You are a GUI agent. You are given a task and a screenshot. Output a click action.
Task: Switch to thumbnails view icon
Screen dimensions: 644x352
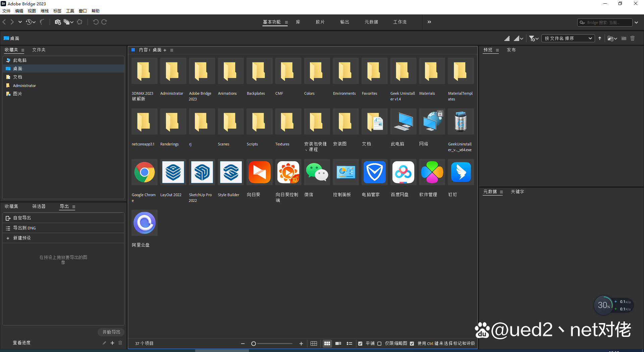pyautogui.click(x=327, y=344)
